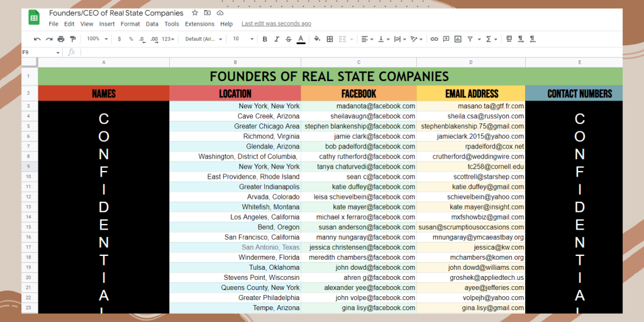
Task: Select the Paint format tool
Action: click(x=73, y=39)
